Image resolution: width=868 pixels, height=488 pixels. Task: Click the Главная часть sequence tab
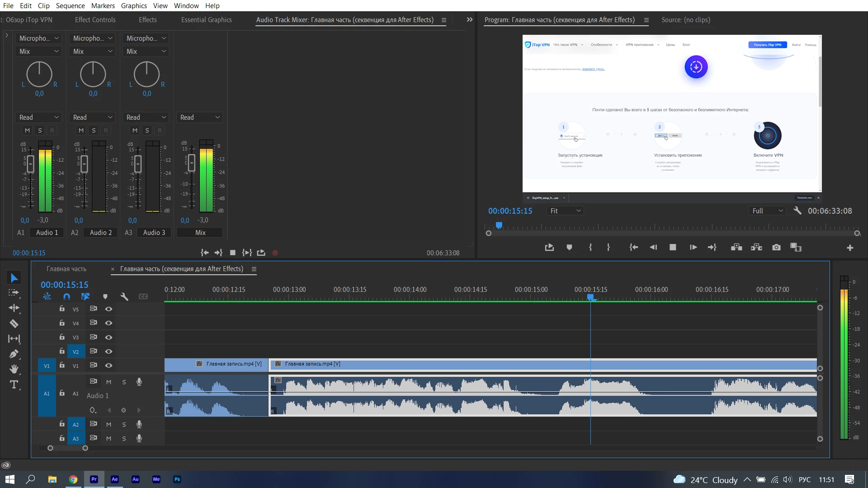66,269
